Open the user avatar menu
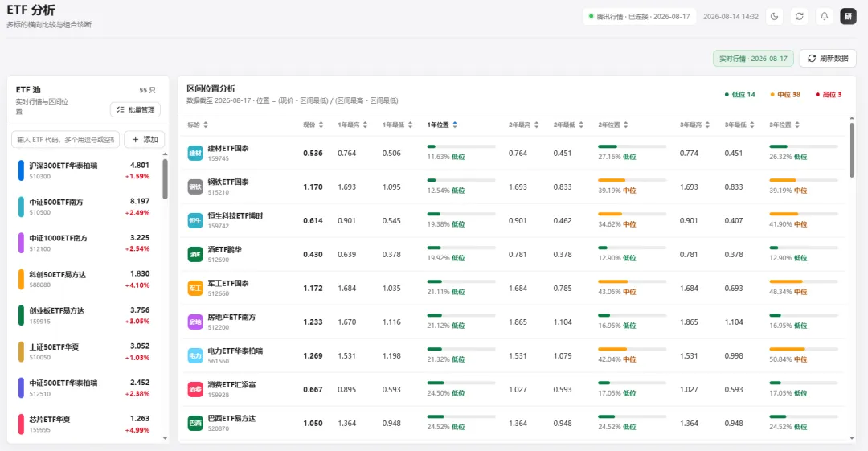 pos(848,17)
